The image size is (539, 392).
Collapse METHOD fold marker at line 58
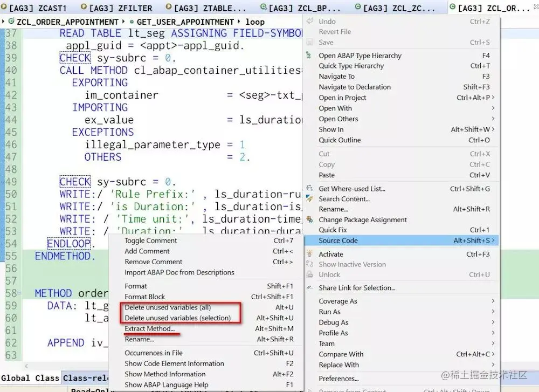point(19,293)
